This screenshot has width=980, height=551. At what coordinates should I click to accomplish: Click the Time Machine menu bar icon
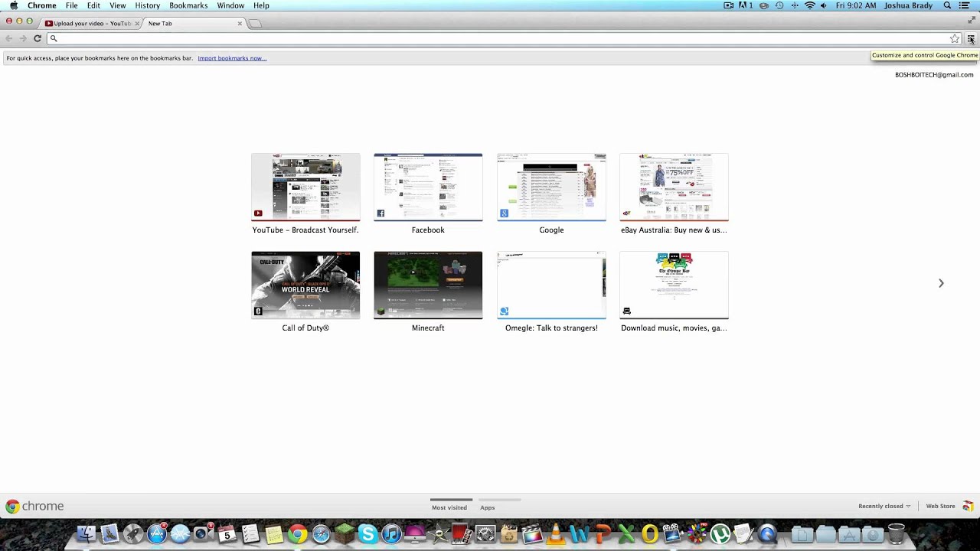pyautogui.click(x=779, y=5)
